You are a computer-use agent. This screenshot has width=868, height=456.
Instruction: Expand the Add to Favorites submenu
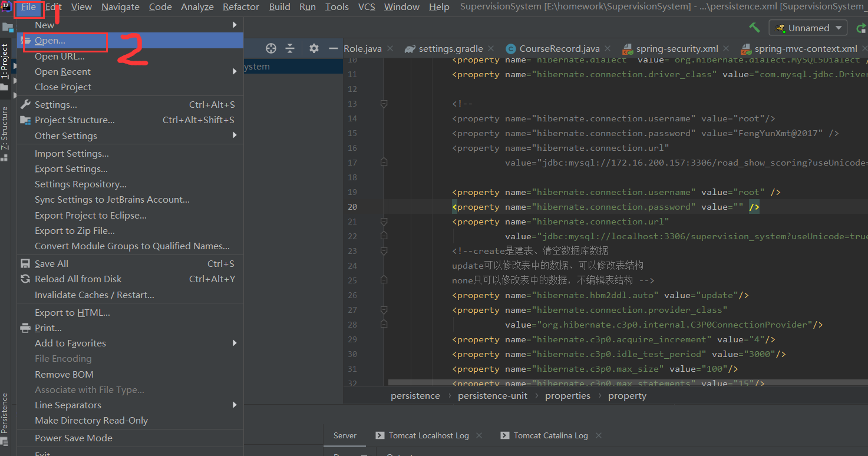[x=130, y=343]
